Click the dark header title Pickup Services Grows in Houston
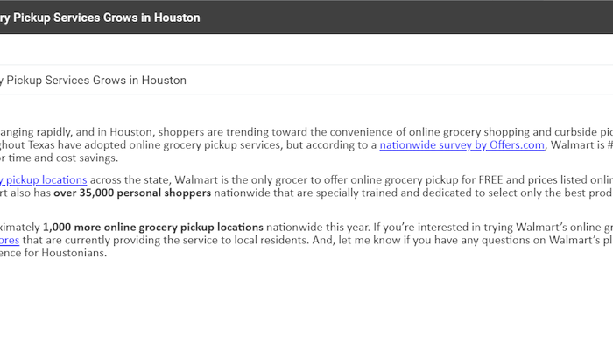 pyautogui.click(x=100, y=17)
